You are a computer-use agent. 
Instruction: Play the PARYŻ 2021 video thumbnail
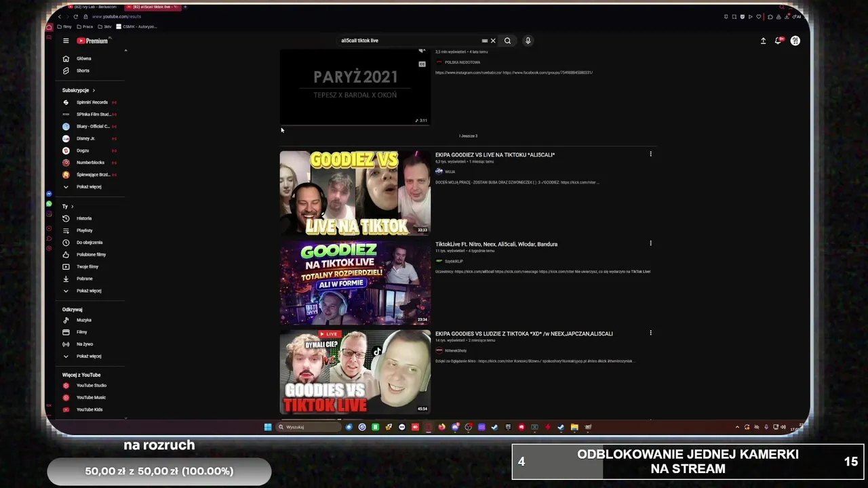355,87
